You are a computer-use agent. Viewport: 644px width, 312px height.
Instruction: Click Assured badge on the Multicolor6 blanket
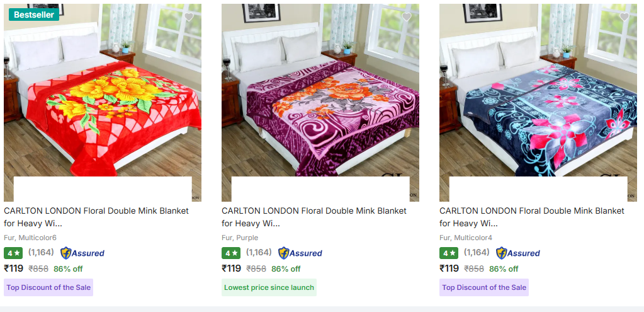[x=82, y=253]
